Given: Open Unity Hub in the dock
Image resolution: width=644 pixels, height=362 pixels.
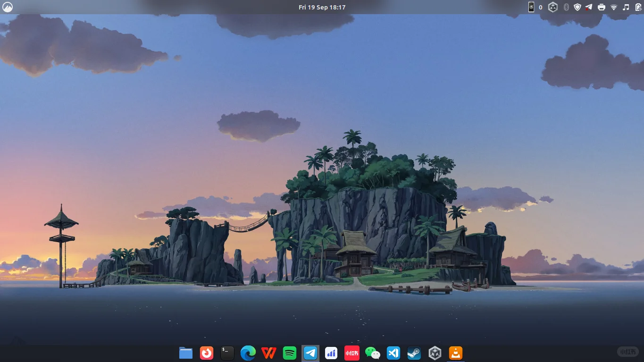Looking at the screenshot, I should click(435, 353).
